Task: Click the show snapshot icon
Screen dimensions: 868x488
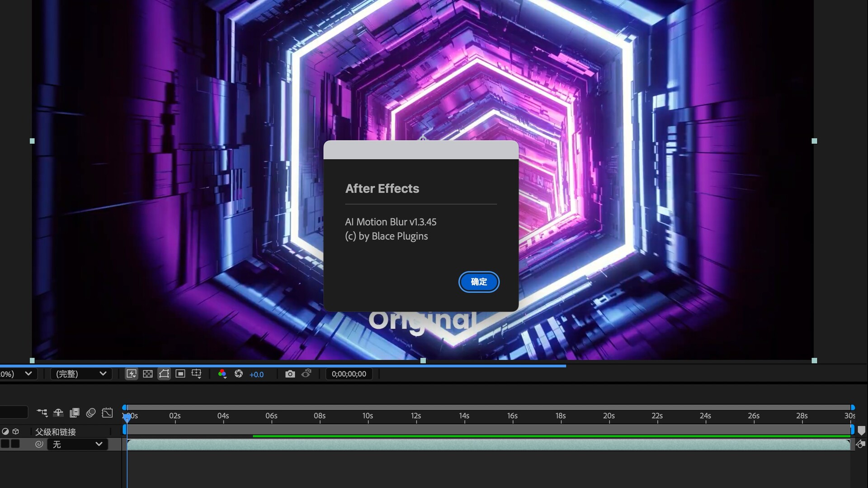Action: tap(307, 374)
